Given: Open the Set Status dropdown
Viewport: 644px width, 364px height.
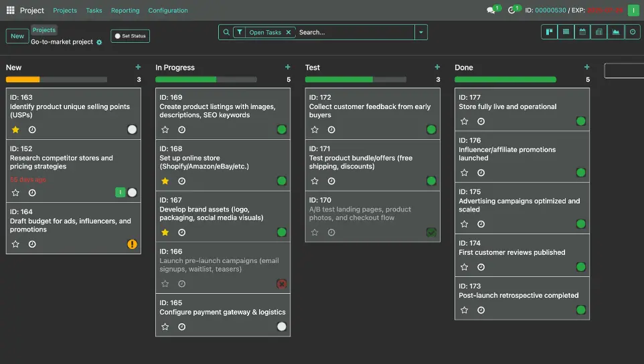Looking at the screenshot, I should pyautogui.click(x=131, y=36).
